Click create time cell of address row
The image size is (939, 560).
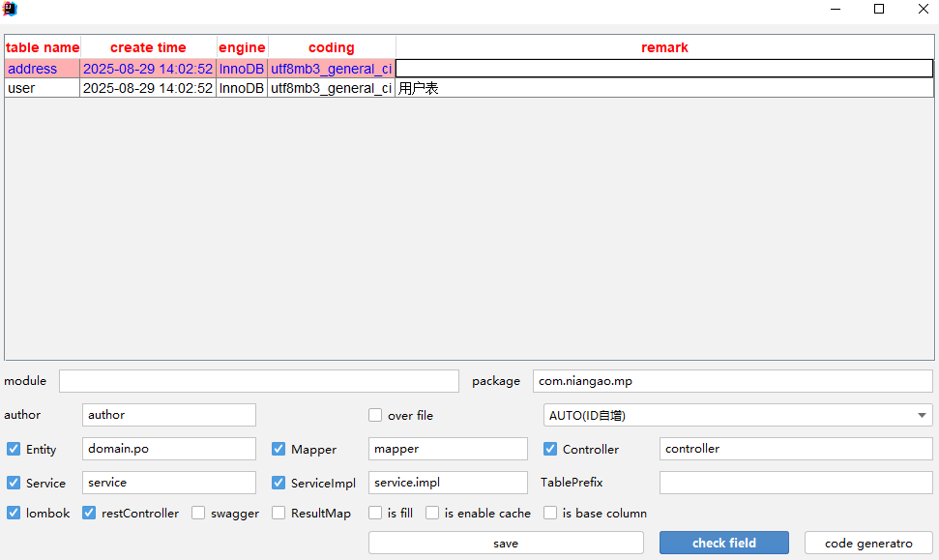pos(148,69)
